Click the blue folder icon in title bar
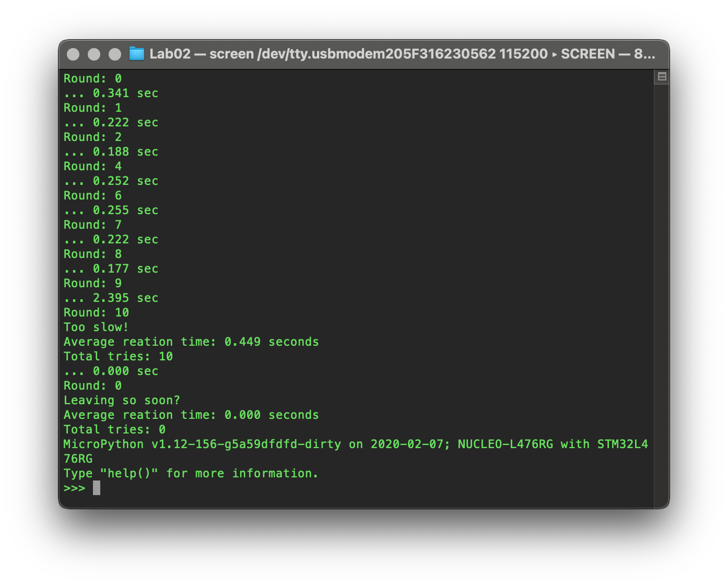 (136, 54)
